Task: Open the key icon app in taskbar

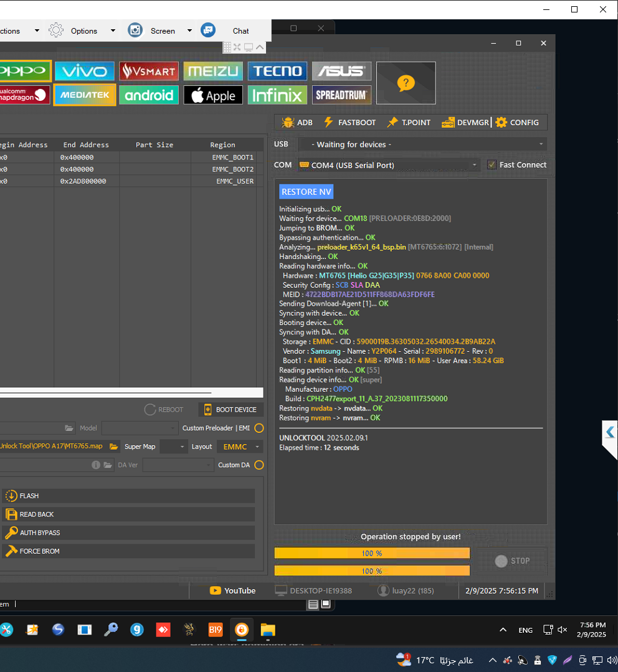Action: coord(110,630)
